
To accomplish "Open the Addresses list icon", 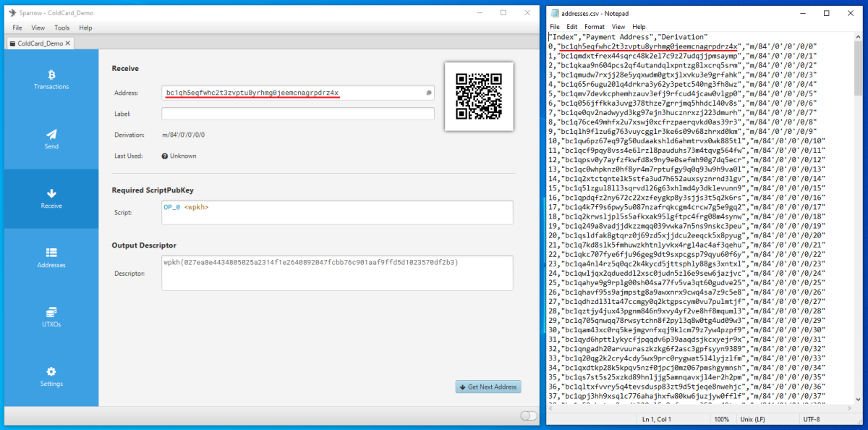I will [51, 253].
